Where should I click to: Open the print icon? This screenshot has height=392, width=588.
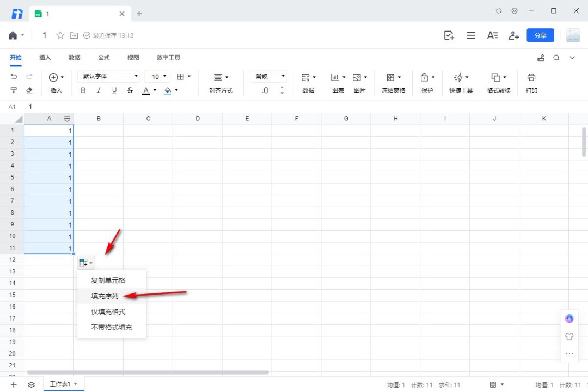point(531,77)
